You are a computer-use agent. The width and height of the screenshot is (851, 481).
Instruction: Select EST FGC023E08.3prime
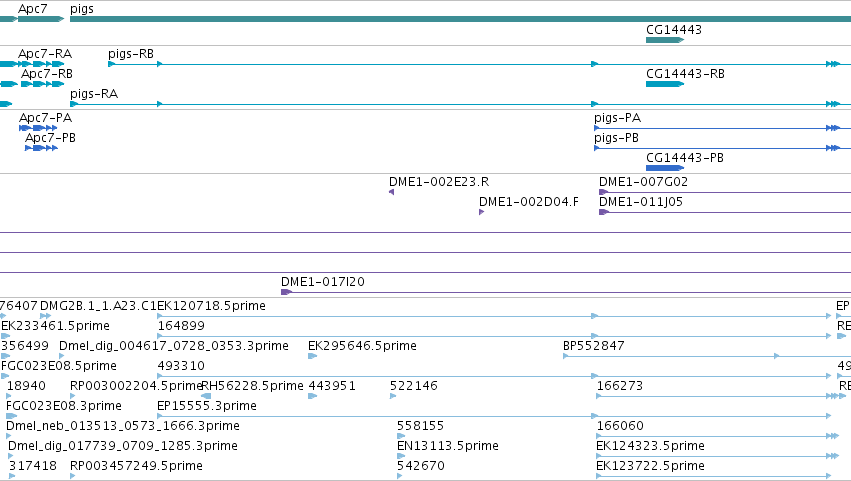tap(63, 406)
